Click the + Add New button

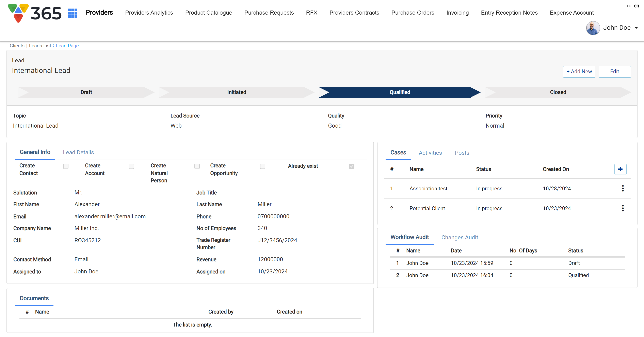[x=579, y=72]
